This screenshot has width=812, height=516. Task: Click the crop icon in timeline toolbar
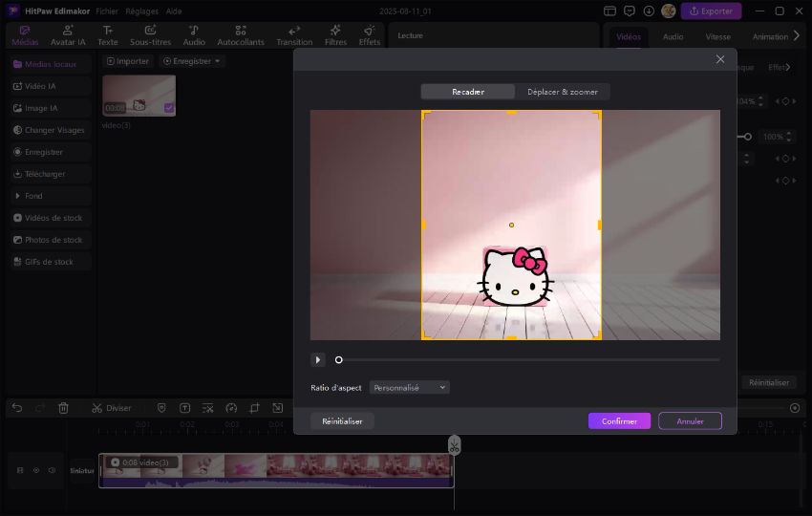(254, 408)
